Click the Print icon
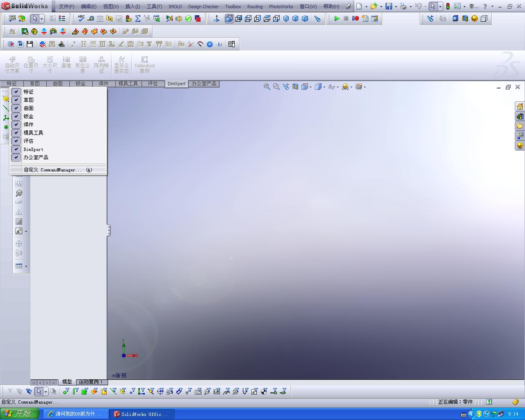This screenshot has height=420, width=525. 403,6
